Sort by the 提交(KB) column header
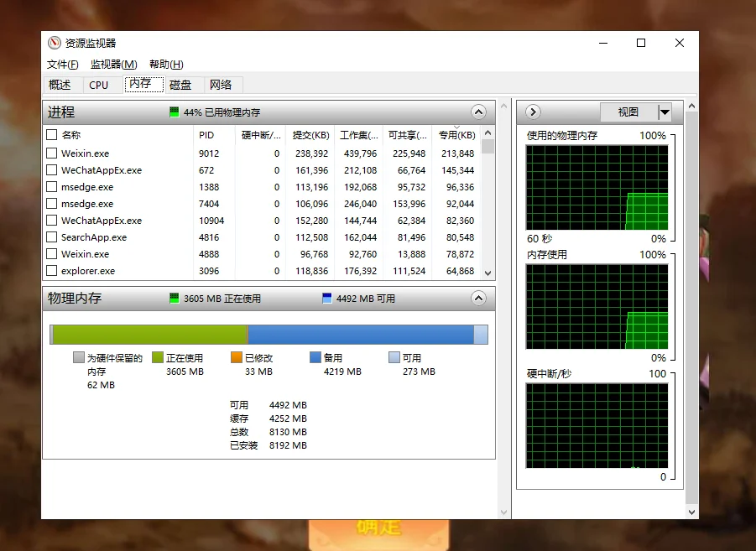The width and height of the screenshot is (756, 551). pyautogui.click(x=310, y=135)
